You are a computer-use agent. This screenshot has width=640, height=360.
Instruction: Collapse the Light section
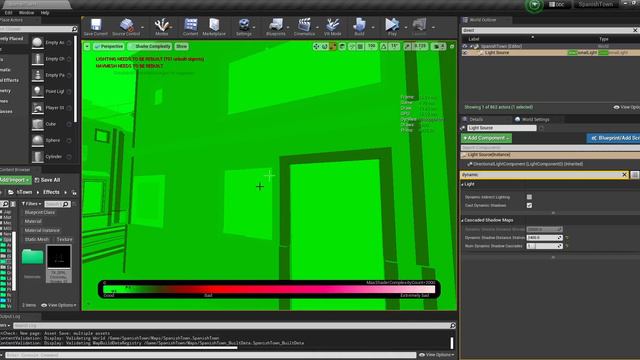point(462,184)
